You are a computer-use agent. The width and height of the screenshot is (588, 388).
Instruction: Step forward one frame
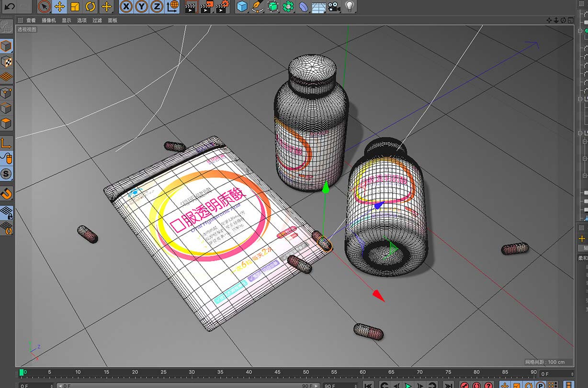click(420, 384)
